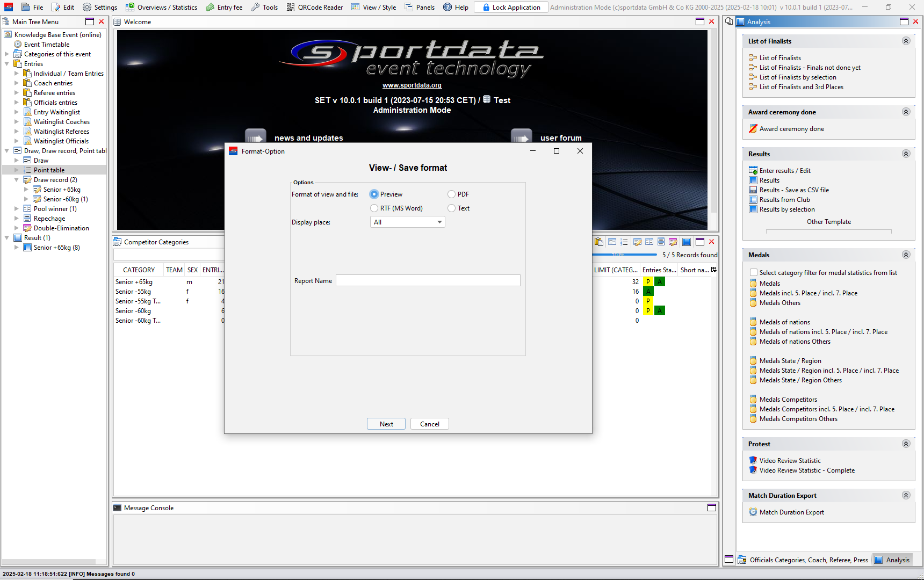Collapse the Entries tree node
Image resolution: width=924 pixels, height=580 pixels.
(7, 64)
